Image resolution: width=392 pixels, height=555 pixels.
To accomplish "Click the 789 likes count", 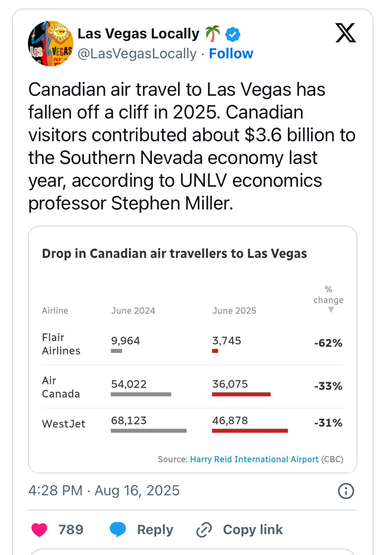I will (x=71, y=529).
